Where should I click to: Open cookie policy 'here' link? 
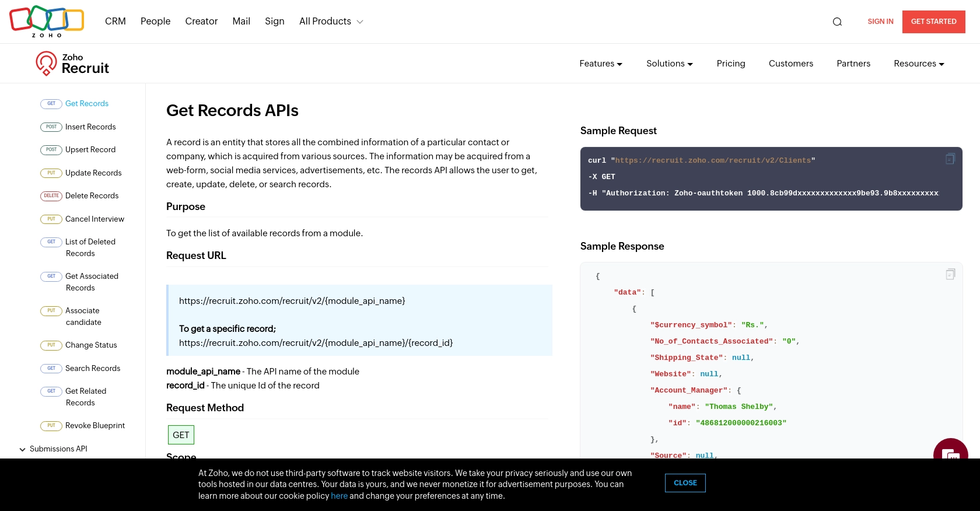click(339, 496)
